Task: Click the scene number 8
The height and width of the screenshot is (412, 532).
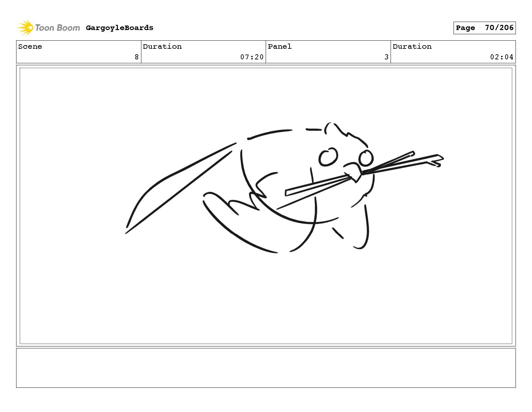Action: click(x=137, y=57)
